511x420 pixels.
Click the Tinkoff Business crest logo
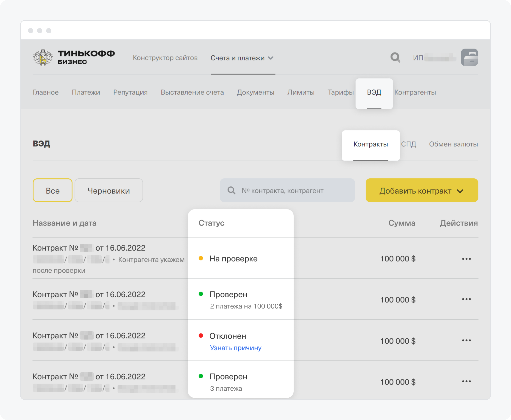[x=43, y=58]
